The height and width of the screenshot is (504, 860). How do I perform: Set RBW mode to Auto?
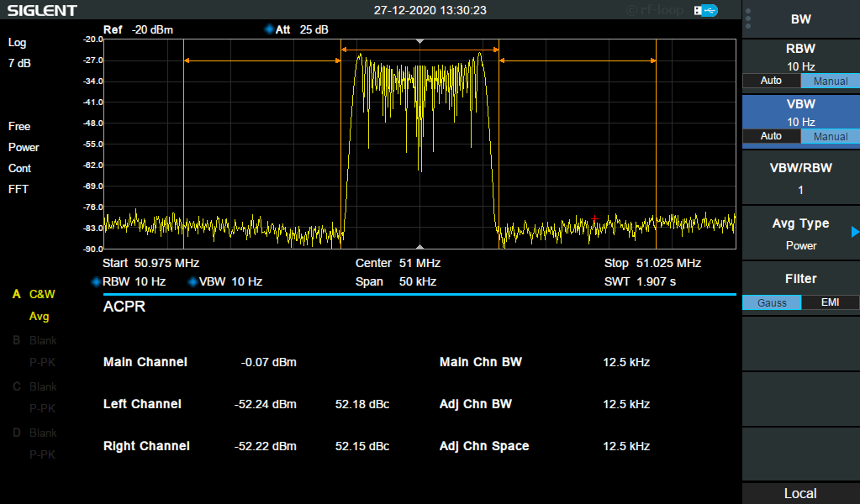[771, 81]
